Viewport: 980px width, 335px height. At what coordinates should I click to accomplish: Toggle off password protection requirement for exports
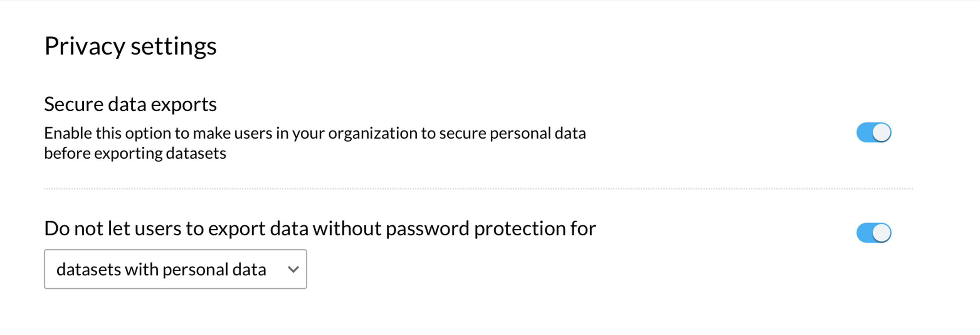coord(872,233)
